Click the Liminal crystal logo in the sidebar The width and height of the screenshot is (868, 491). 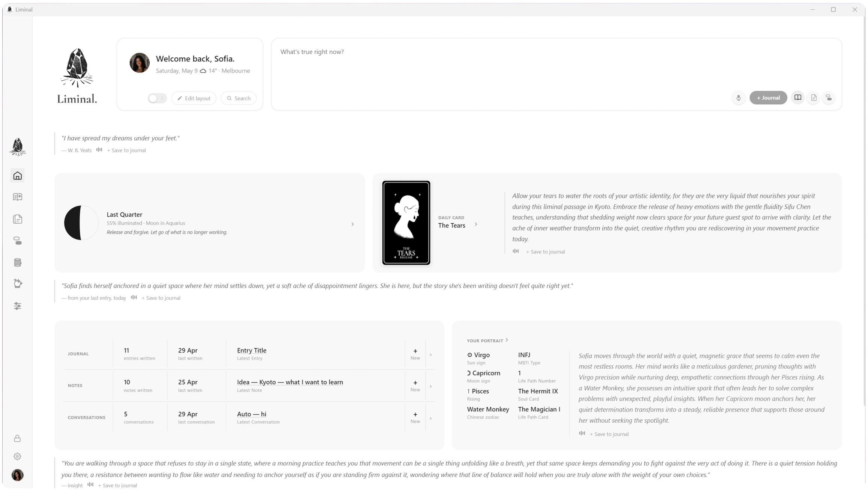[17, 147]
